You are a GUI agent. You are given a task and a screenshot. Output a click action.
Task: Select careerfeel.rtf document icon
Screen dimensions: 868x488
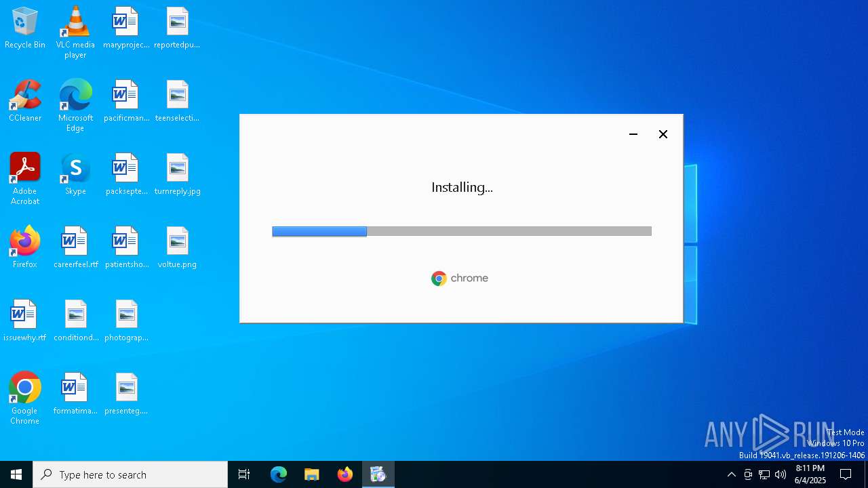[75, 248]
